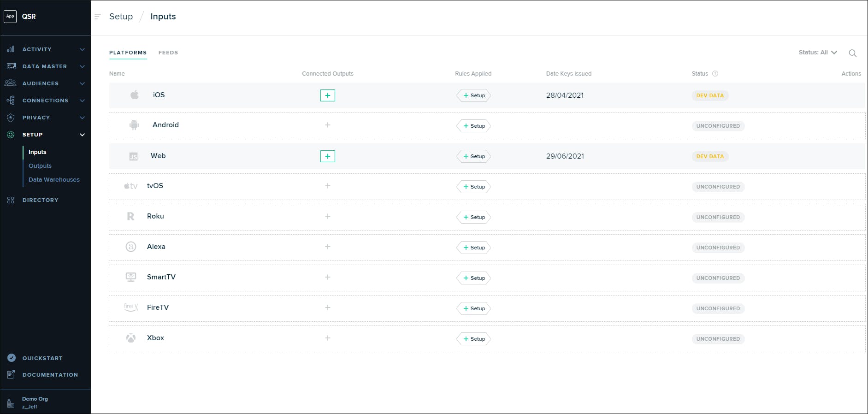This screenshot has height=414, width=868.
Task: Click DEV DATA status badge for iOS
Action: coord(710,95)
